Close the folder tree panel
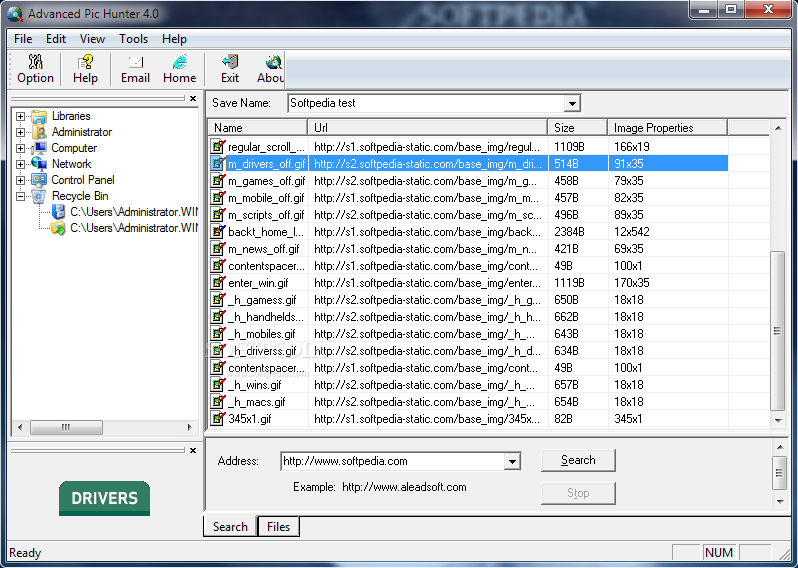The width and height of the screenshot is (798, 568). point(193,98)
